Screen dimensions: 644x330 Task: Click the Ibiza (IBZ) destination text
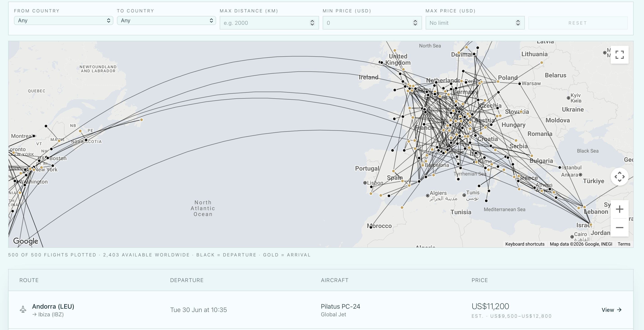point(51,314)
